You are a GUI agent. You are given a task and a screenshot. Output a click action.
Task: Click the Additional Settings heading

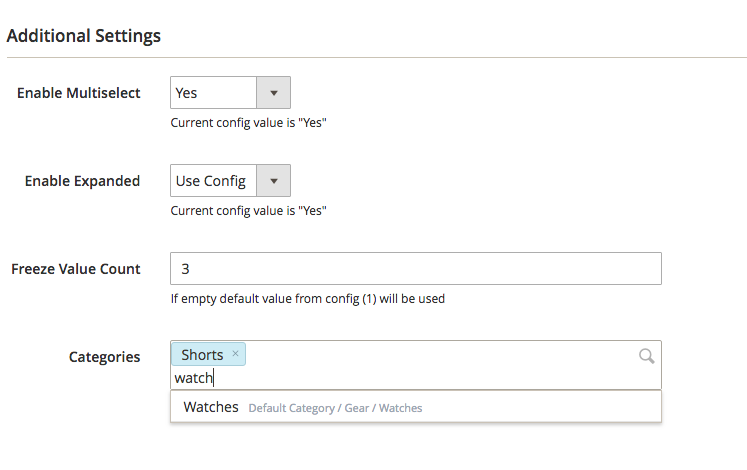tap(84, 36)
